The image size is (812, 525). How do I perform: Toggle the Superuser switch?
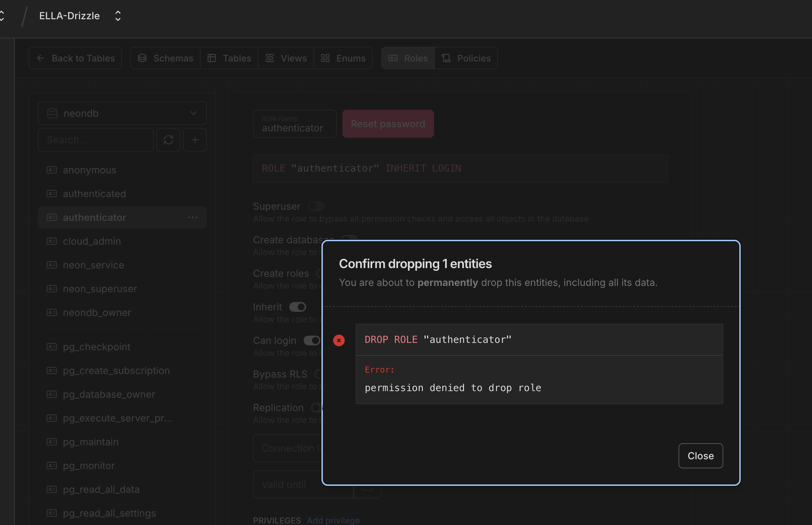(x=316, y=206)
